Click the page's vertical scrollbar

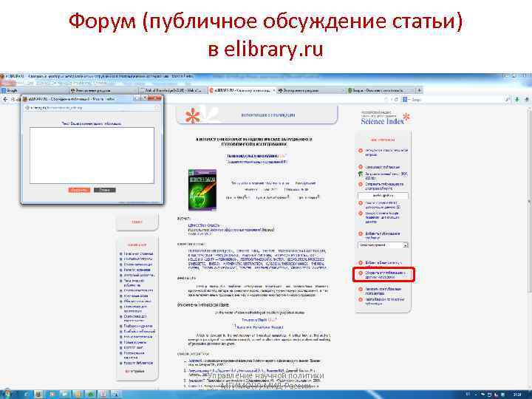pos(530,200)
